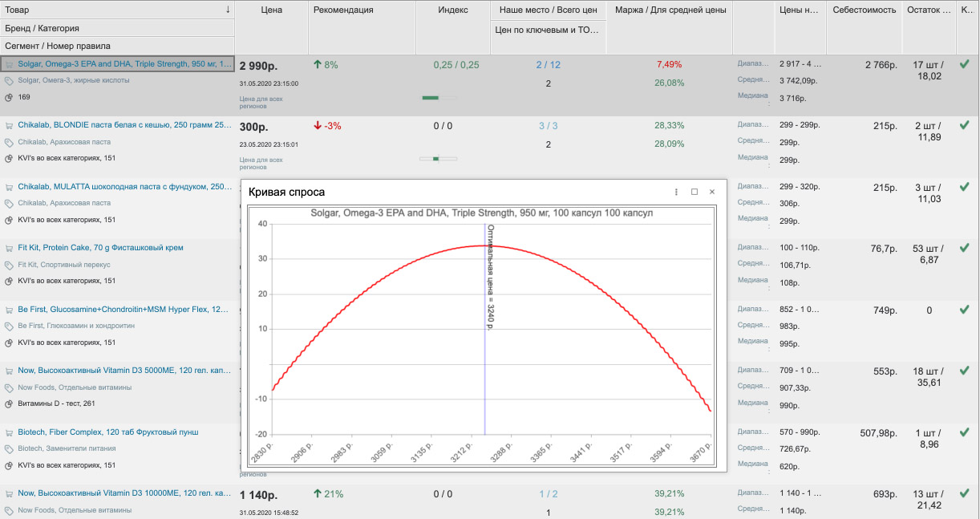Click 'Solgar, Омега-3, жирные кислоты' category text
The image size is (980, 519).
point(74,80)
